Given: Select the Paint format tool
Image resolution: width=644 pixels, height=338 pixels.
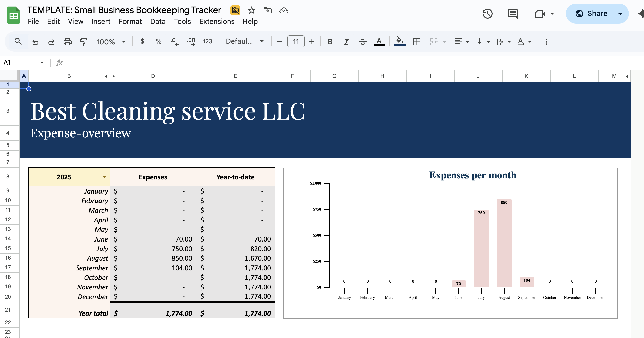Looking at the screenshot, I should 83,41.
